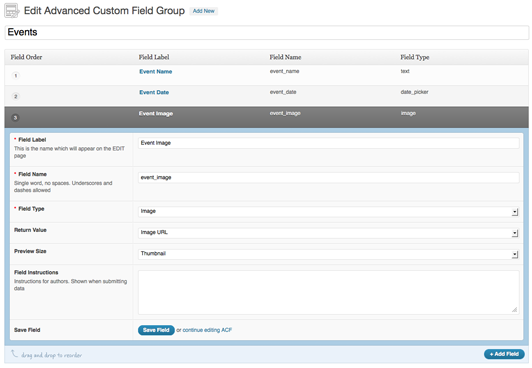Click into the Field Name text box

(x=328, y=178)
